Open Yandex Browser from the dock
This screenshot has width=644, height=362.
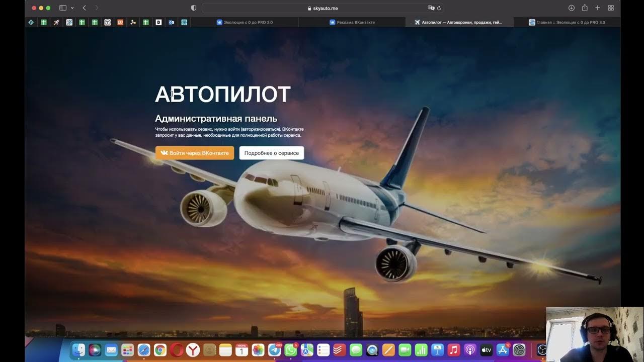193,350
